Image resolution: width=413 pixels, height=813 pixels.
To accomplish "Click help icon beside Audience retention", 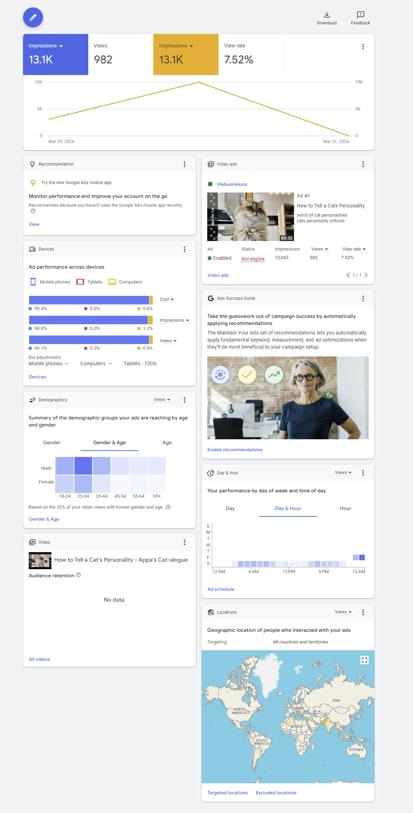I will 78,575.
